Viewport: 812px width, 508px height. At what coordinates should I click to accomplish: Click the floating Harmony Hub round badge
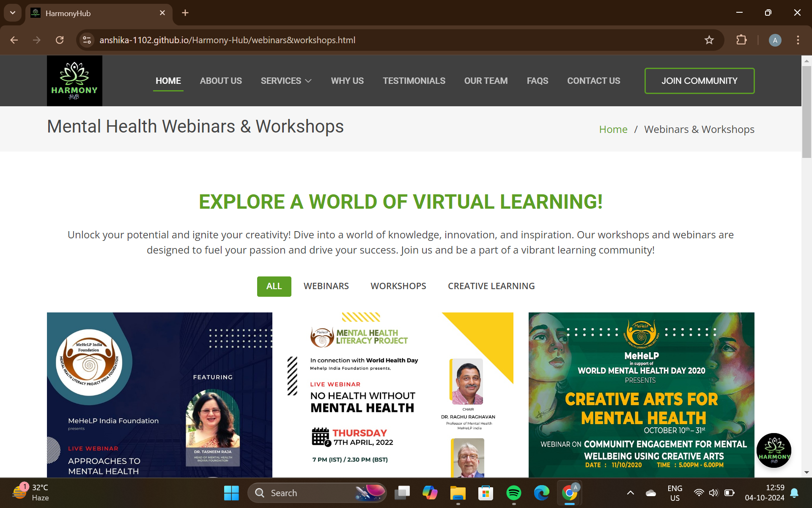(x=774, y=450)
